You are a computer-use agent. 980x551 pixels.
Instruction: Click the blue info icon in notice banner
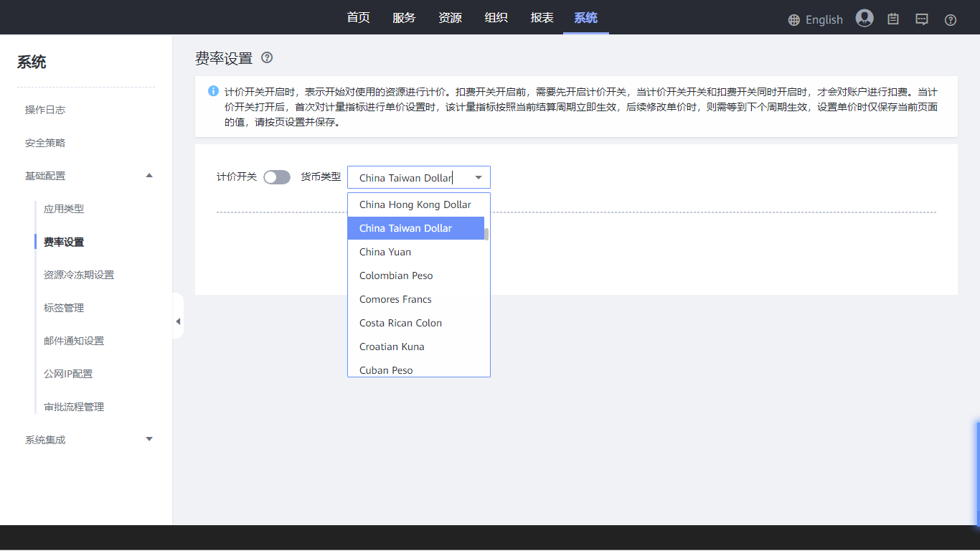pos(213,91)
